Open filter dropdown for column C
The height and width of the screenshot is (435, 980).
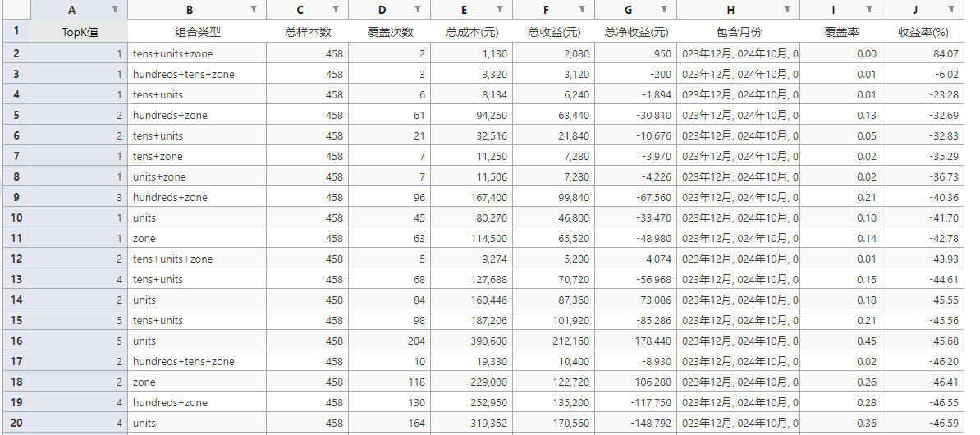(337, 9)
